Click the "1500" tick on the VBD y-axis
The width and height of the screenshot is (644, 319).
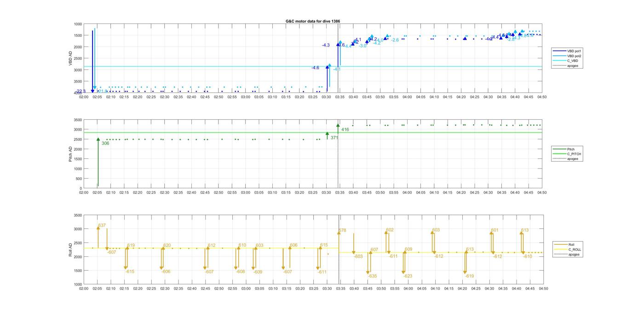(x=77, y=35)
